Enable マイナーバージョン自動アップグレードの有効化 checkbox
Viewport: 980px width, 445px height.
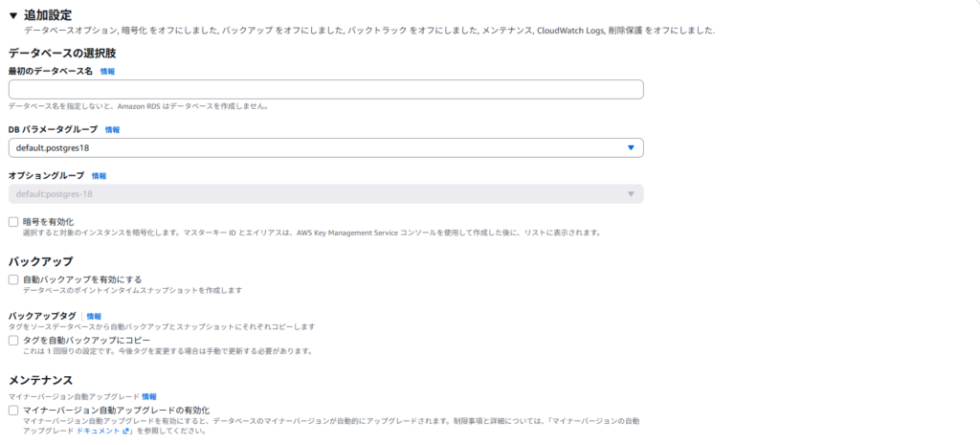pos(13,410)
